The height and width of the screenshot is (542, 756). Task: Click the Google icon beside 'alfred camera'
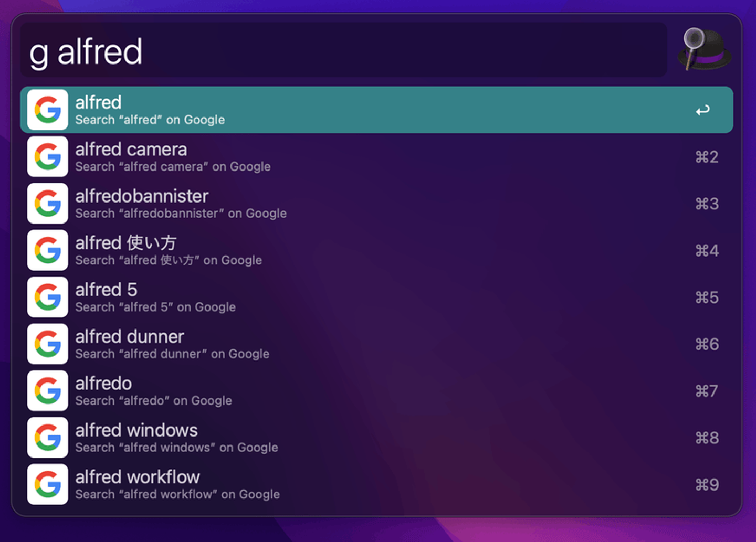tap(48, 156)
